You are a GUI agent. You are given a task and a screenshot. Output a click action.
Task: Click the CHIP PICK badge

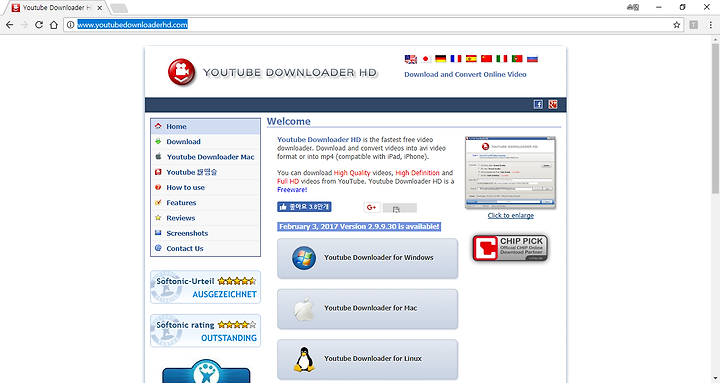tap(510, 248)
